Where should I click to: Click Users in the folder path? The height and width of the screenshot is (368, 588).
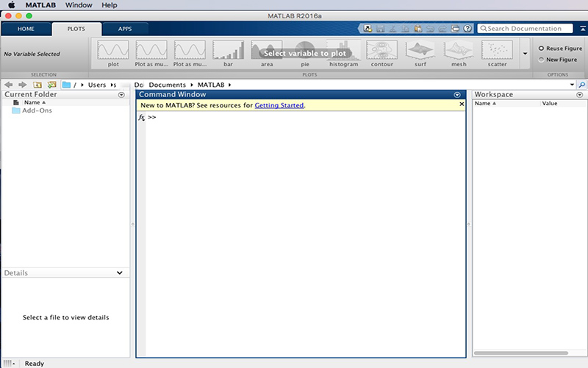click(97, 85)
